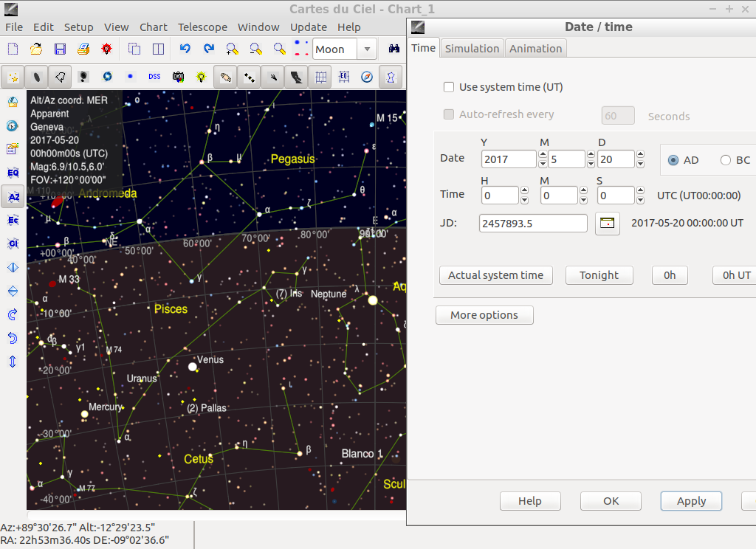The width and height of the screenshot is (756, 549).
Task: Switch to galactic Gl coordinates in sidebar
Action: [x=13, y=244]
